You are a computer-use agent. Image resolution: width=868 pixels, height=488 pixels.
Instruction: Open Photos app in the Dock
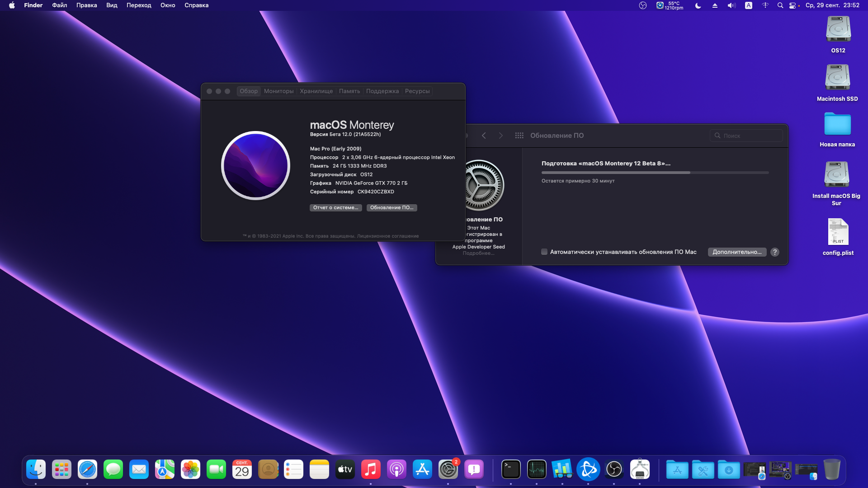click(190, 469)
